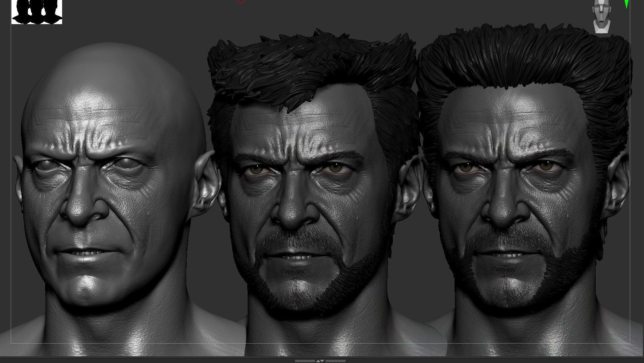This screenshot has width=644, height=363.
Task: Click the silhouette thumbnail preview in the corner
Action: 37,12
